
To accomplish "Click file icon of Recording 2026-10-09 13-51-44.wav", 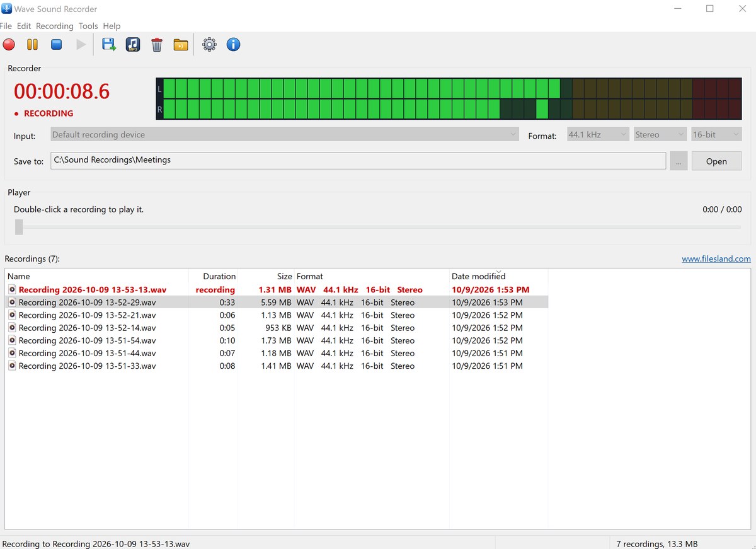I will (12, 353).
